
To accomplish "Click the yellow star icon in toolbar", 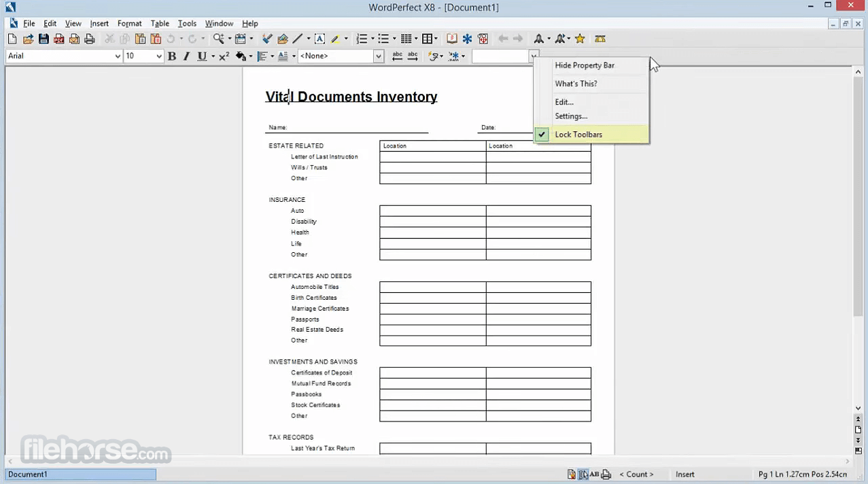I will [x=580, y=39].
